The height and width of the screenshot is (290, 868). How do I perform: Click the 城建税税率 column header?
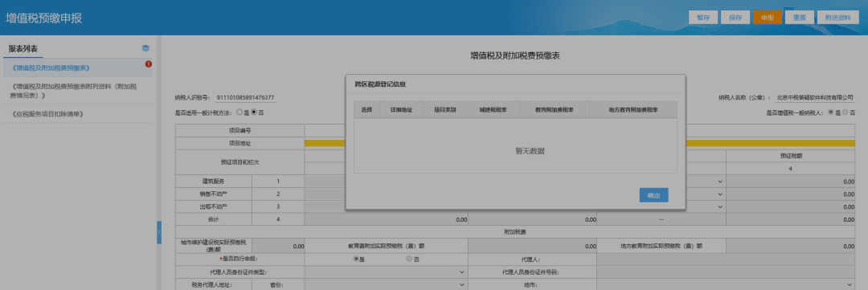click(493, 109)
